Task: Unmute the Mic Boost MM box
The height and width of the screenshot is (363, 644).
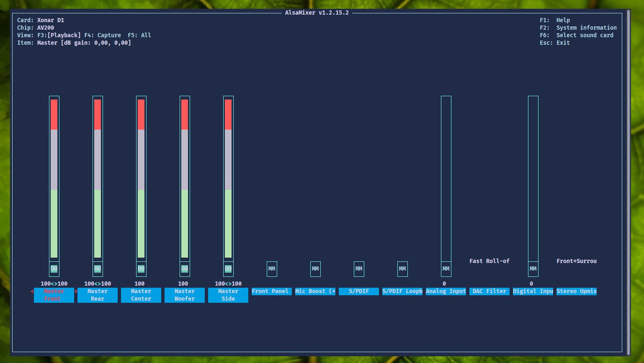Action: click(315, 269)
